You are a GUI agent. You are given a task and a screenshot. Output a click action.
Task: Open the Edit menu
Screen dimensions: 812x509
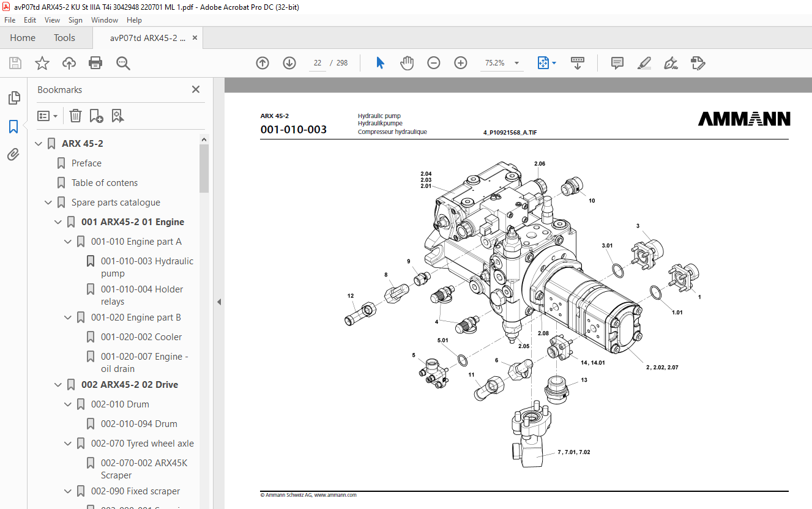point(30,20)
